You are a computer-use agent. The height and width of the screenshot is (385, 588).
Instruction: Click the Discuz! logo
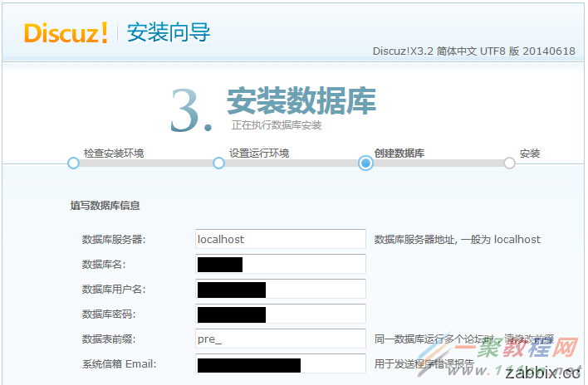[66, 32]
